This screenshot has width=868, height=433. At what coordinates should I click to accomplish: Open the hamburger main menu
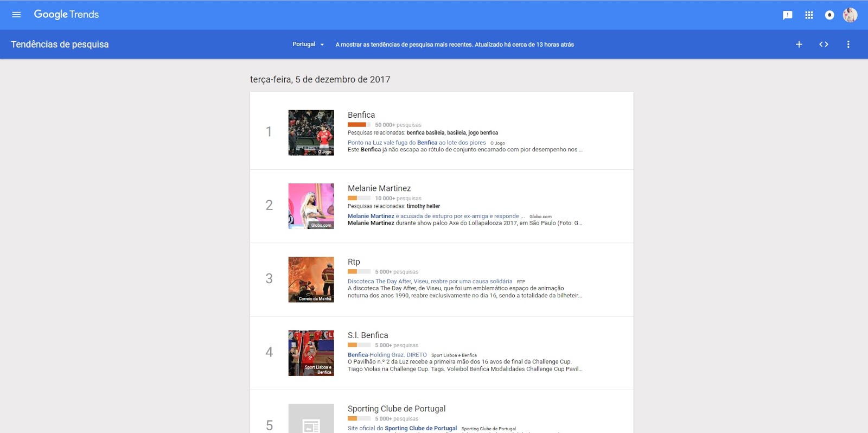(x=16, y=15)
